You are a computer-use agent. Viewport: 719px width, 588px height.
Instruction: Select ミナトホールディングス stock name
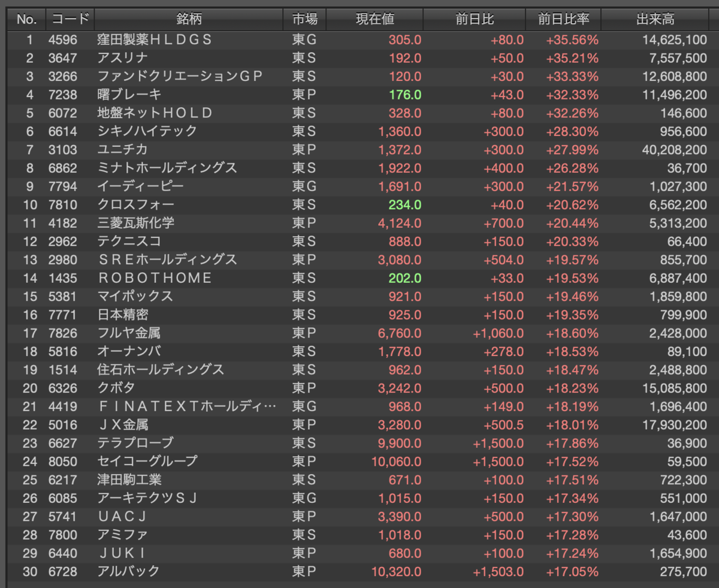coord(167,168)
